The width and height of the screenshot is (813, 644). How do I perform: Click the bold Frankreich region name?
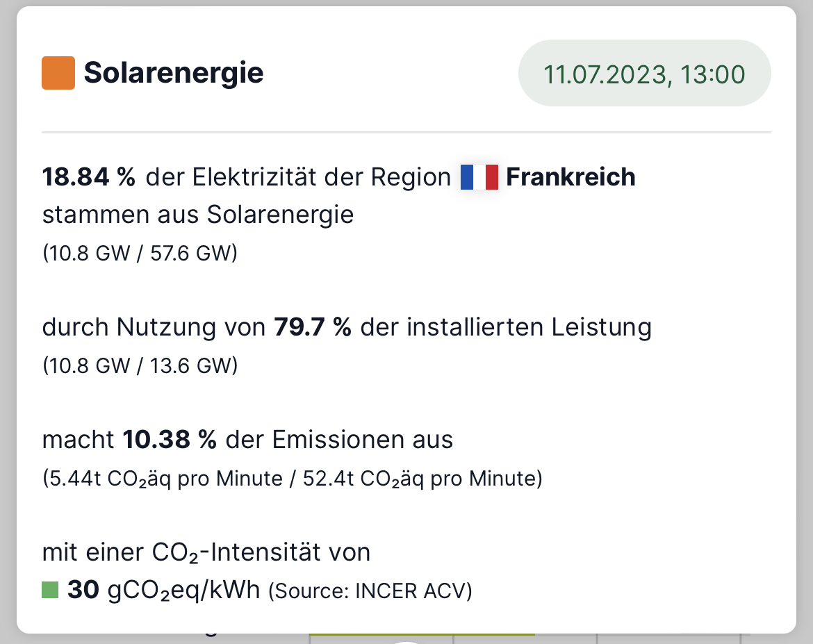pos(570,177)
